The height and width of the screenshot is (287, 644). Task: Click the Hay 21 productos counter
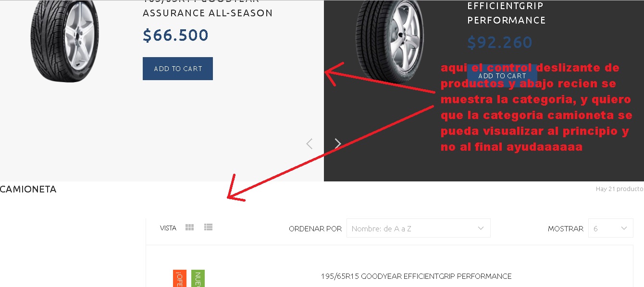(619, 189)
